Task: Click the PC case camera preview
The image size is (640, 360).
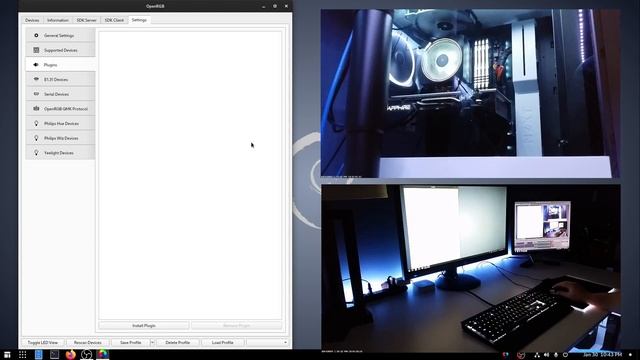Action: pyautogui.click(x=470, y=93)
